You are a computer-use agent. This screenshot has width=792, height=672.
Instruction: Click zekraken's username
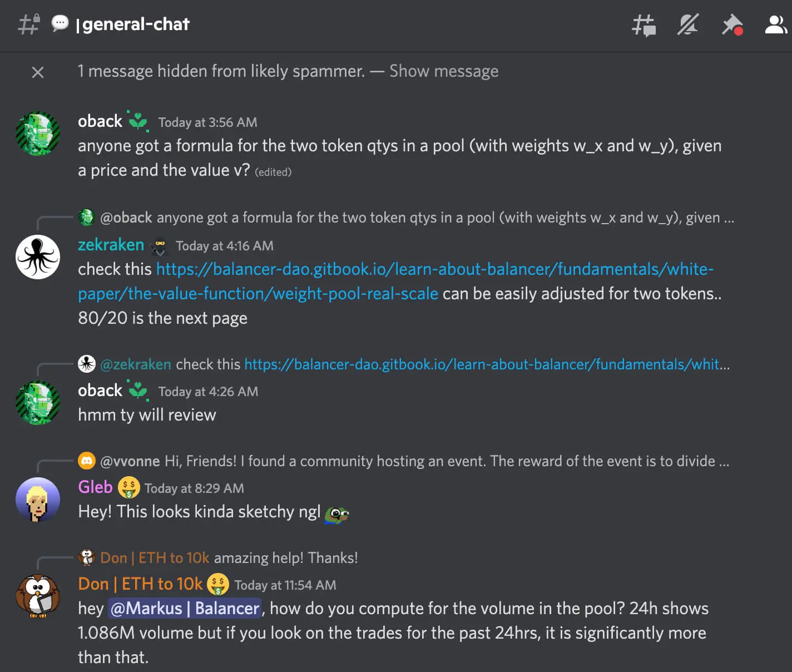point(111,245)
